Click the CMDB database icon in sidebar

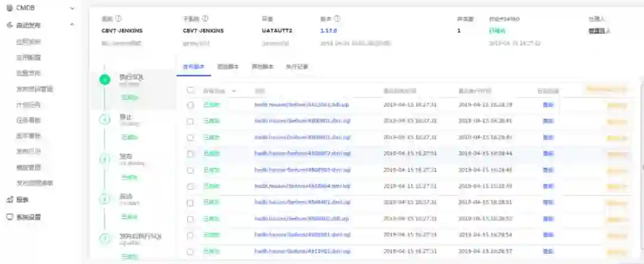9,8
